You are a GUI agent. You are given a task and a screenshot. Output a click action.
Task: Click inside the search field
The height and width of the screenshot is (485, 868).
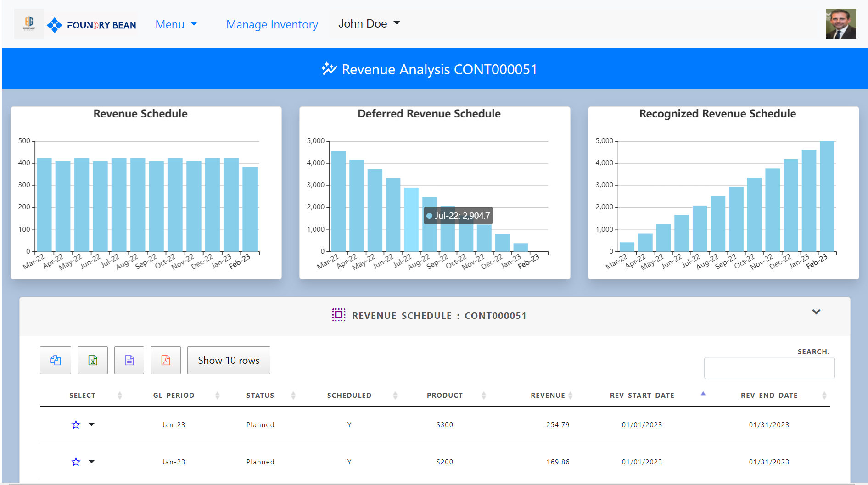click(x=769, y=368)
